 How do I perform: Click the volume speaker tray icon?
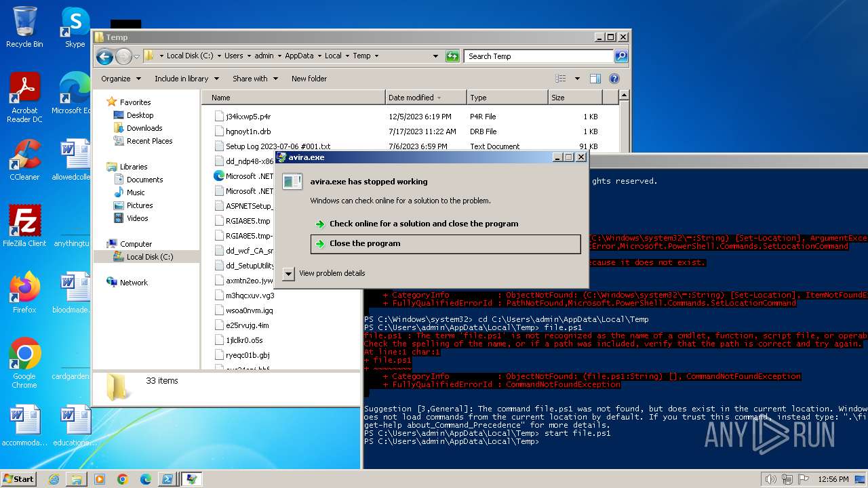pyautogui.click(x=771, y=479)
